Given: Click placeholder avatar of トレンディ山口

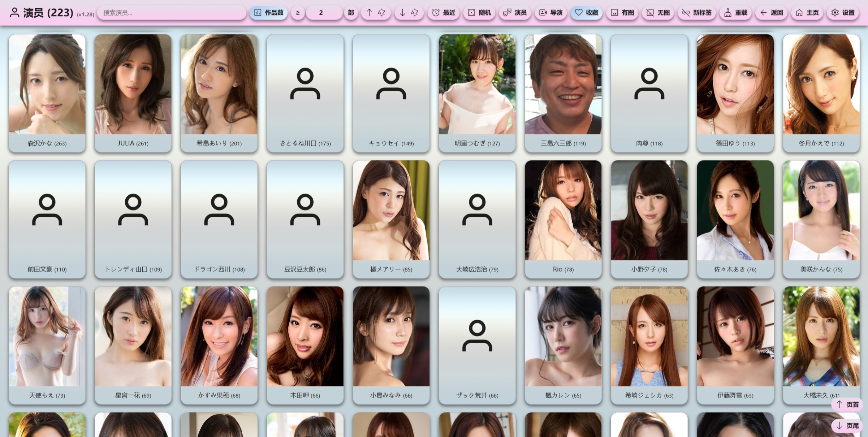Looking at the screenshot, I should point(133,210).
